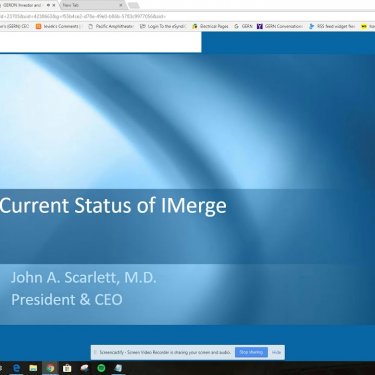Open a new browser tab with the new-tab button

pos(133,5)
